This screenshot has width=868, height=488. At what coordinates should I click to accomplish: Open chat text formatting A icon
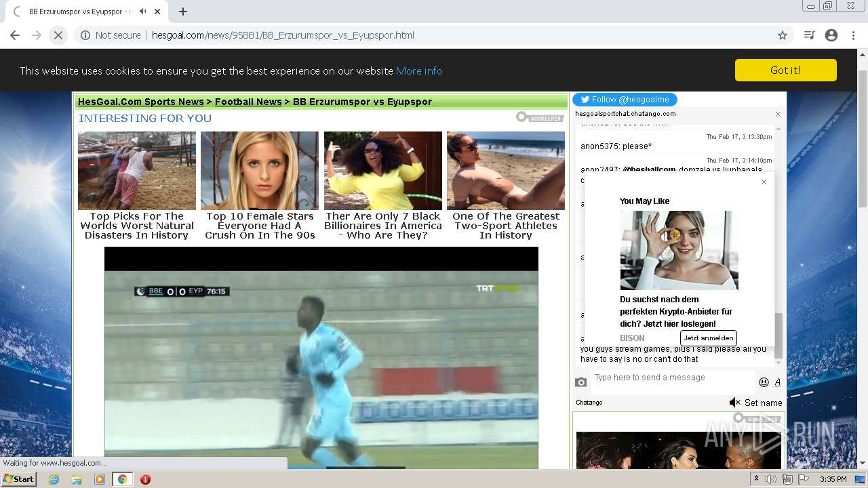click(777, 382)
